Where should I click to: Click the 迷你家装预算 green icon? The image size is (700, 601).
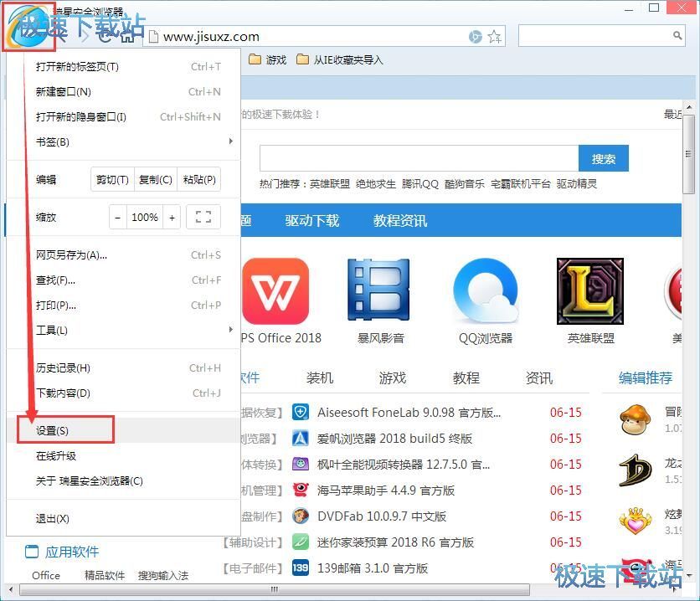tap(301, 542)
